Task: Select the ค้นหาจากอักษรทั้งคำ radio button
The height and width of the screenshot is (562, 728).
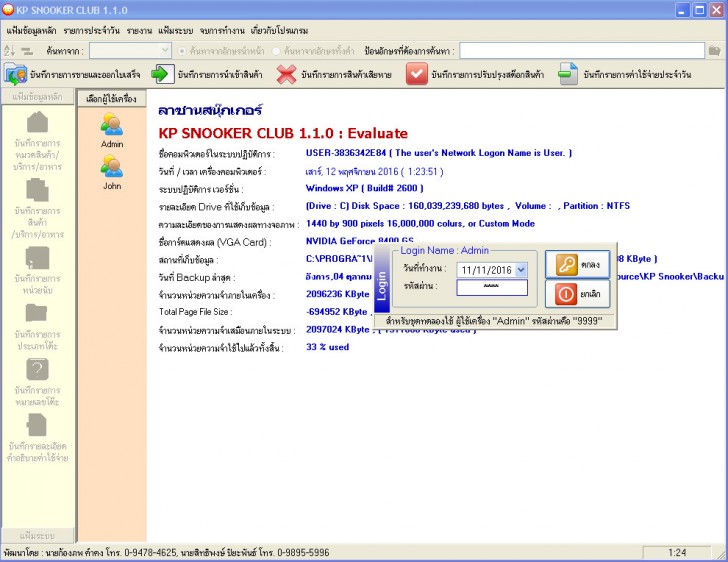Action: 276,51
